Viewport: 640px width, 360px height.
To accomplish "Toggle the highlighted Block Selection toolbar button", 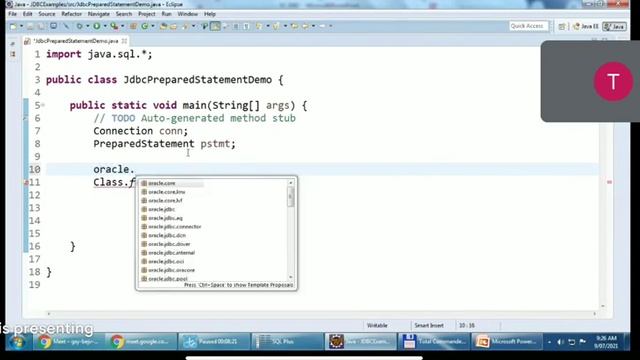I will [215, 26].
